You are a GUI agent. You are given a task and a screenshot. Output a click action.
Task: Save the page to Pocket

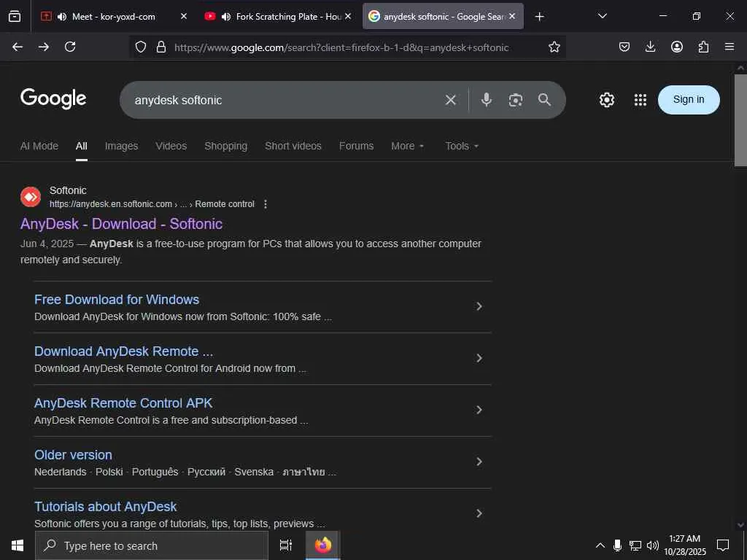(x=624, y=47)
